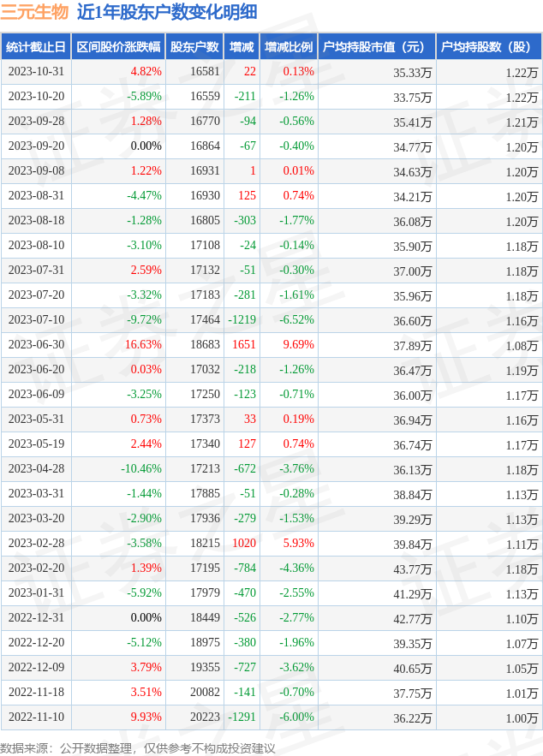Select the date cell 2023-03-31
543x756 pixels.
(x=36, y=494)
